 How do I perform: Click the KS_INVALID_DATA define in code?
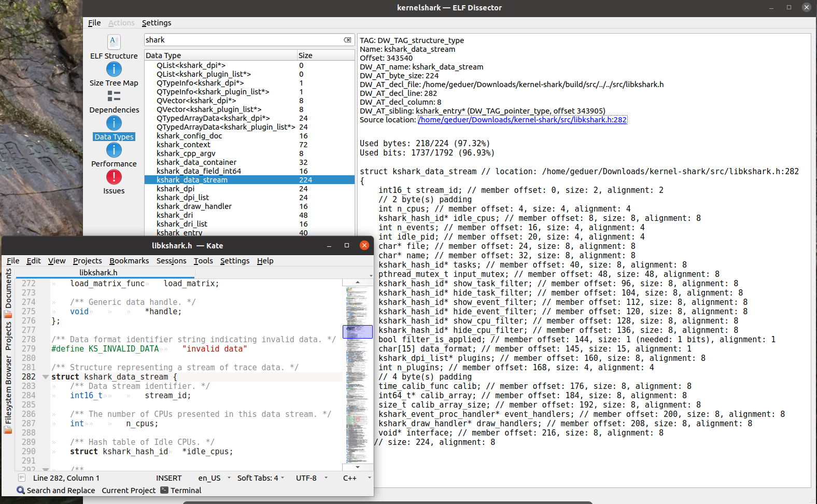[x=123, y=349]
